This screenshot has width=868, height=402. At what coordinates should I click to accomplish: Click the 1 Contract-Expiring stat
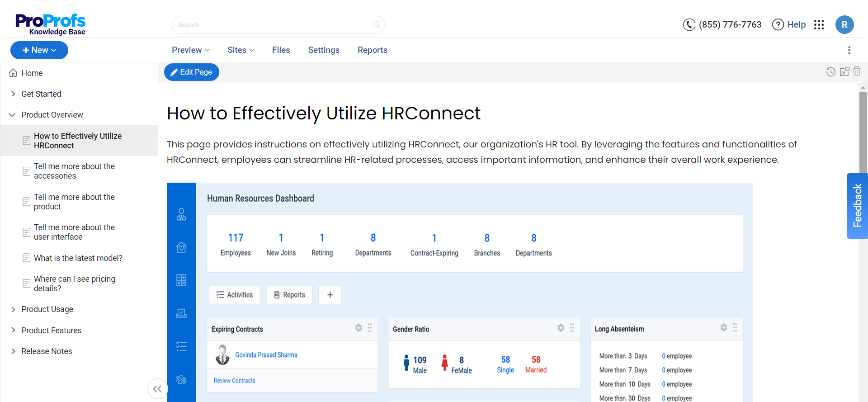(434, 245)
